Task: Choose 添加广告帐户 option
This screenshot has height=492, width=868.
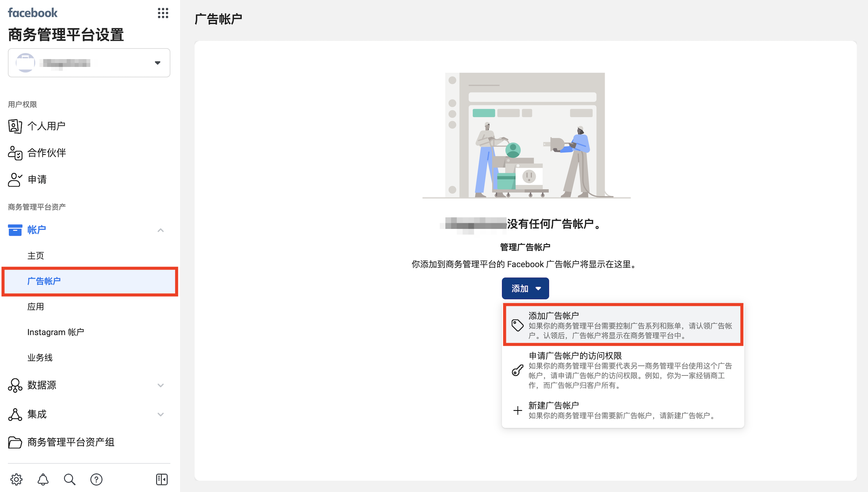Action: (623, 324)
